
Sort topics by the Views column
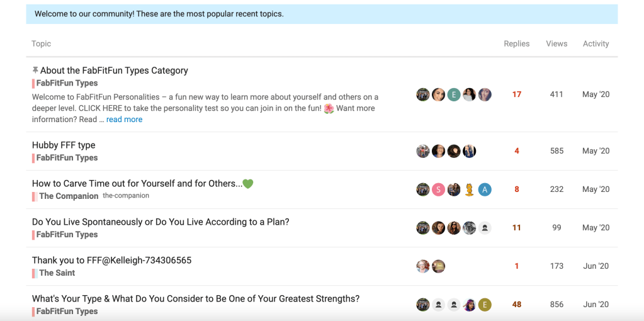[556, 44]
